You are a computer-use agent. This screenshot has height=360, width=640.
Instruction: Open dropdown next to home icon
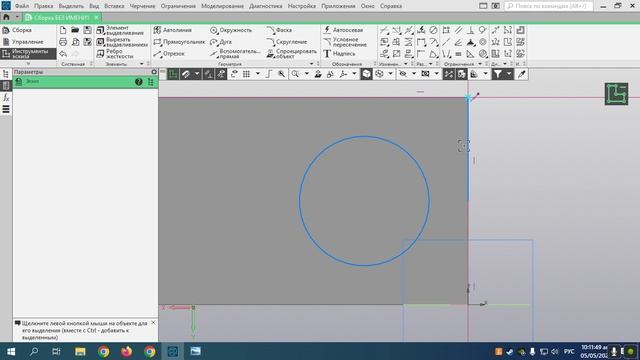17,18
